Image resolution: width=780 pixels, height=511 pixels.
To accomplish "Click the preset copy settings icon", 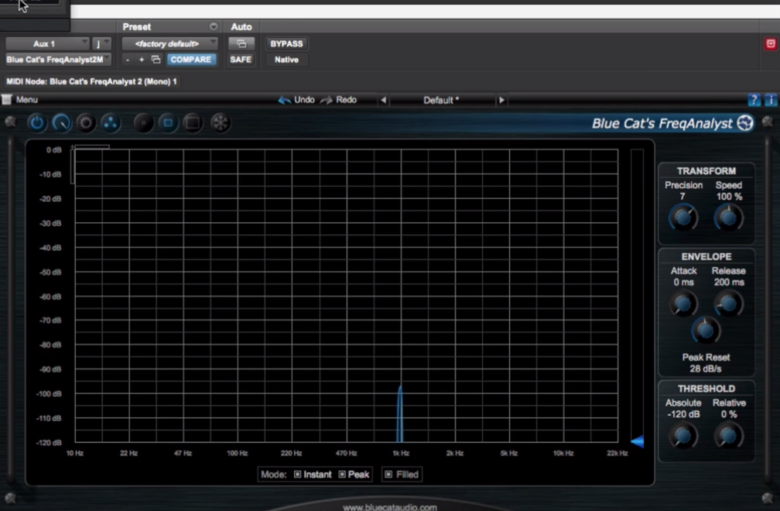I will point(156,60).
